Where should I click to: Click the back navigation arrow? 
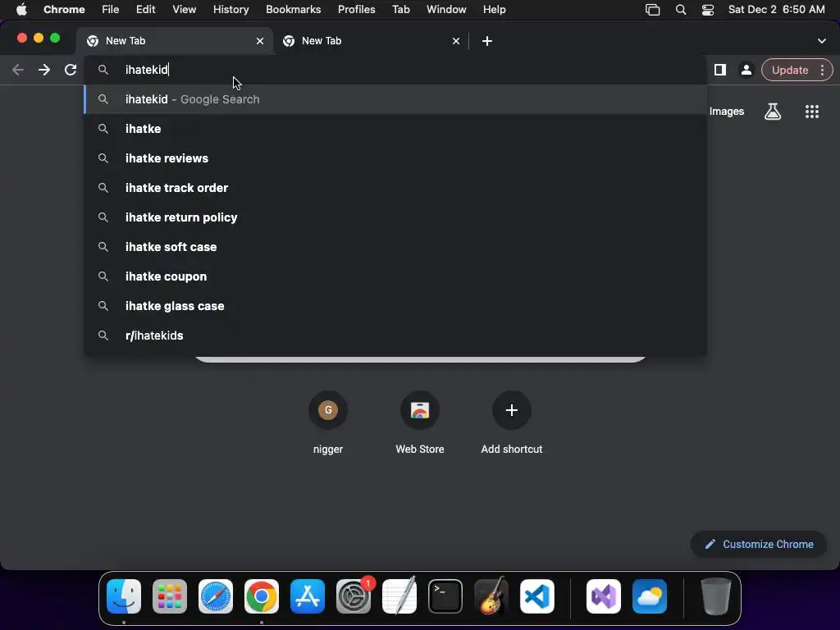[x=18, y=70]
